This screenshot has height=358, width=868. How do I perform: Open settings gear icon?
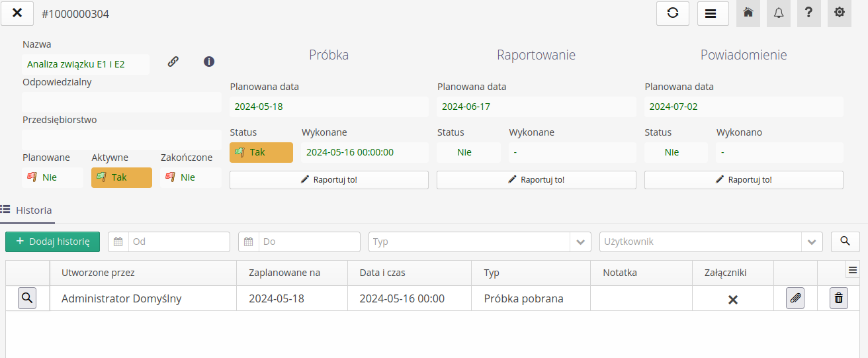pyautogui.click(x=839, y=13)
